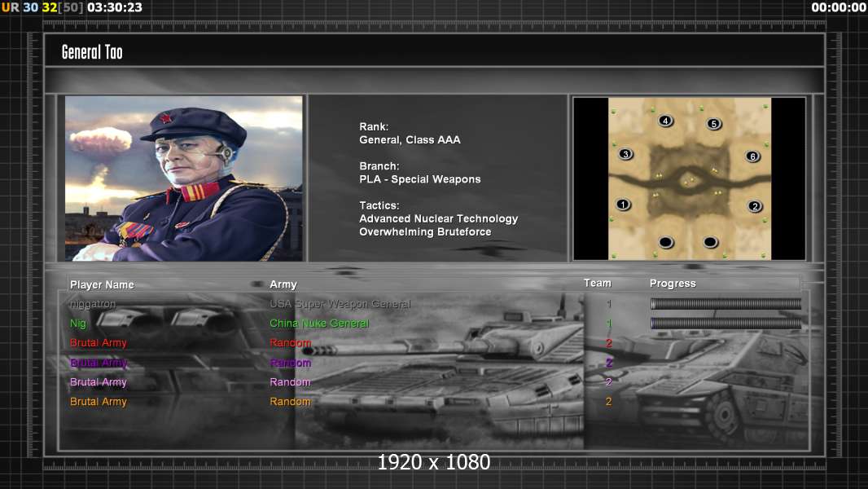Click progress bar of China Nuke General row

(726, 323)
